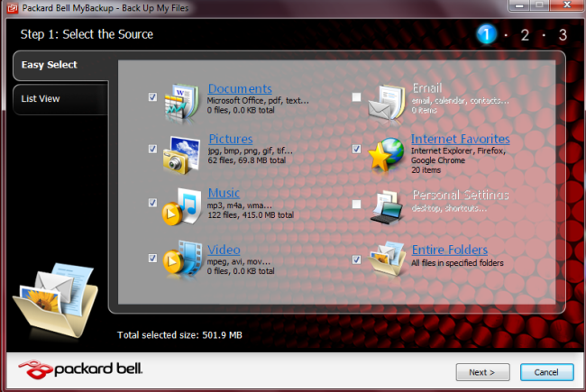
Task: Click the Pictures camera icon
Action: tap(181, 155)
